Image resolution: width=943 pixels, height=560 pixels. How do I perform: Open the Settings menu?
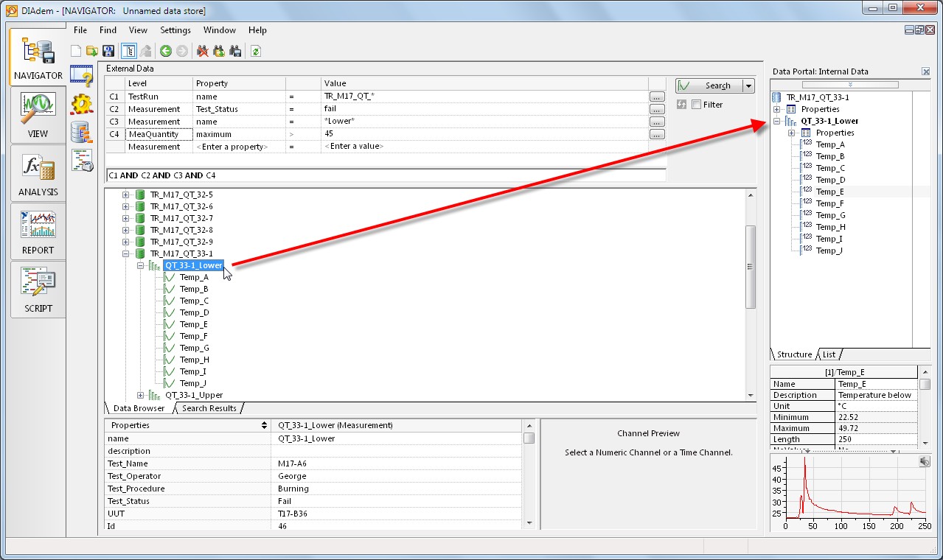point(175,30)
